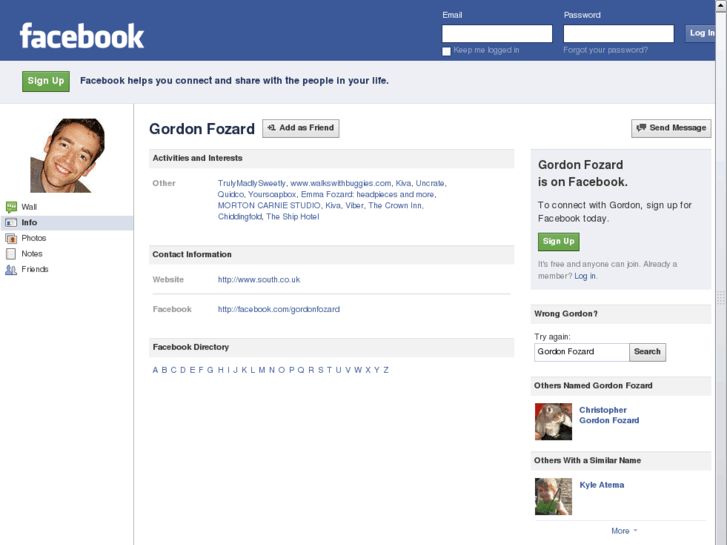Open Kyle Atema profile link
This screenshot has height=545, width=727.
tap(602, 485)
